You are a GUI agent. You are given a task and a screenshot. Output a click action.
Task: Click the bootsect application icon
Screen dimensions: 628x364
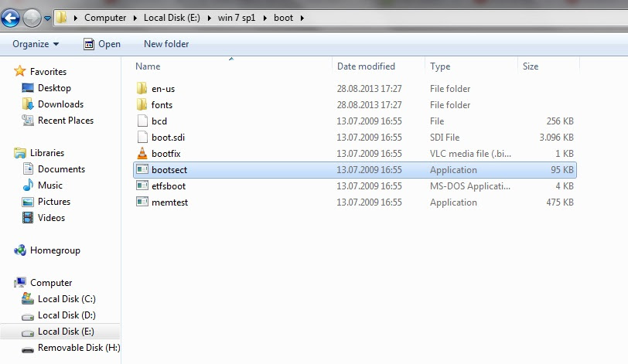142,169
